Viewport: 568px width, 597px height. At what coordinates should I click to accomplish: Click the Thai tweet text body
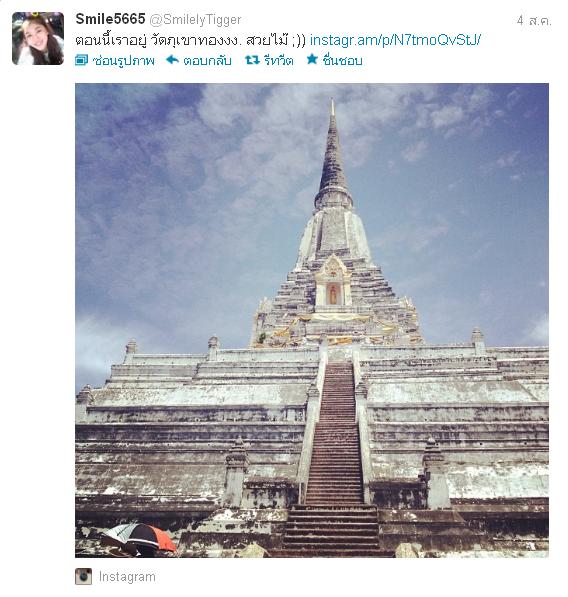(190, 40)
